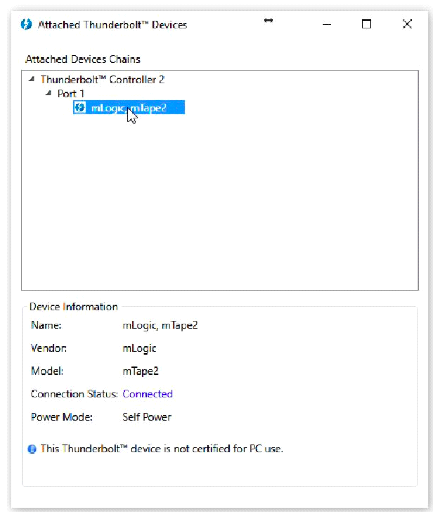Click the device icon beside mLogic, mTape2

[x=80, y=107]
